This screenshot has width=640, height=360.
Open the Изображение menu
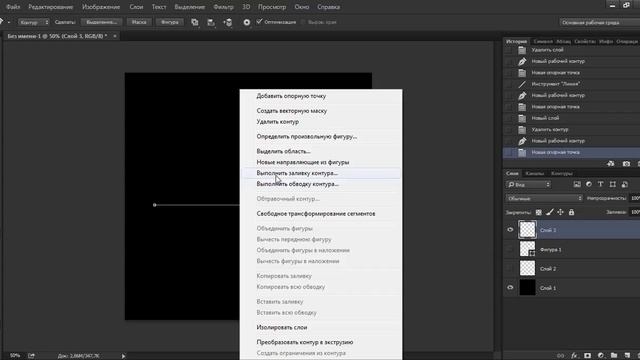tap(101, 7)
